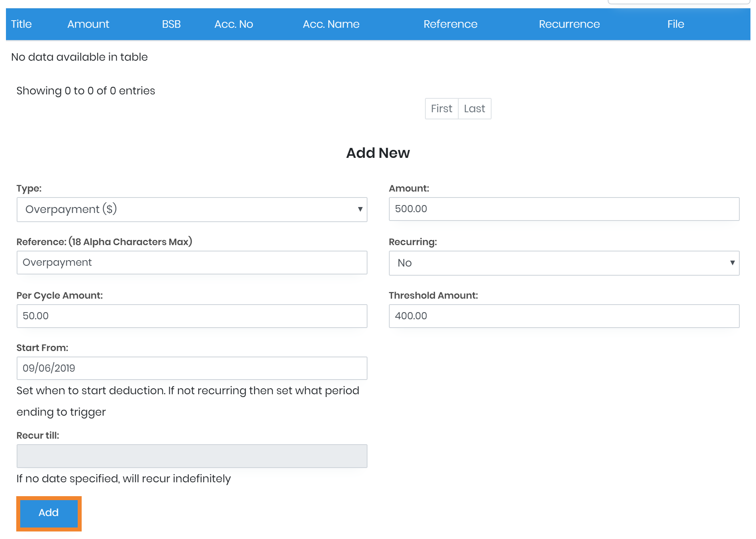
Task: Sort table by Title column
Action: pos(21,24)
